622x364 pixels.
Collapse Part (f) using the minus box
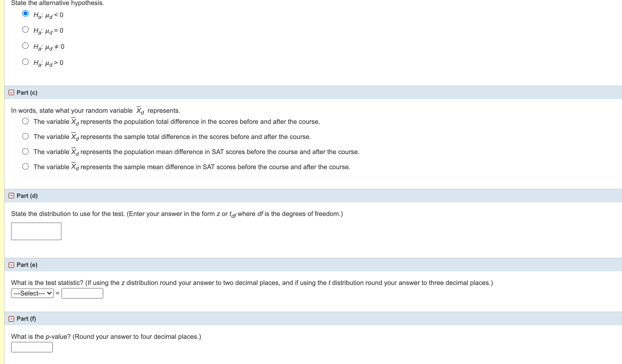[x=11, y=319]
